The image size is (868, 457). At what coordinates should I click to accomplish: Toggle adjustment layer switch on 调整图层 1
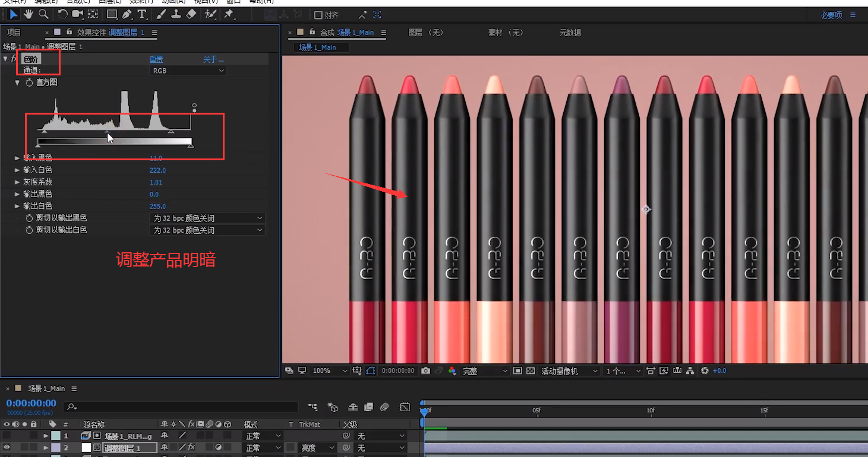click(219, 448)
